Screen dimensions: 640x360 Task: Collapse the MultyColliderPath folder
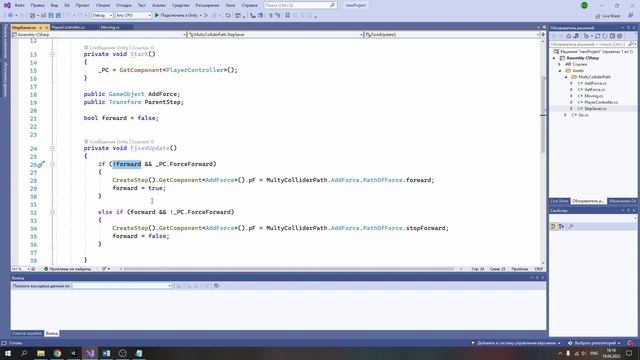click(566, 77)
